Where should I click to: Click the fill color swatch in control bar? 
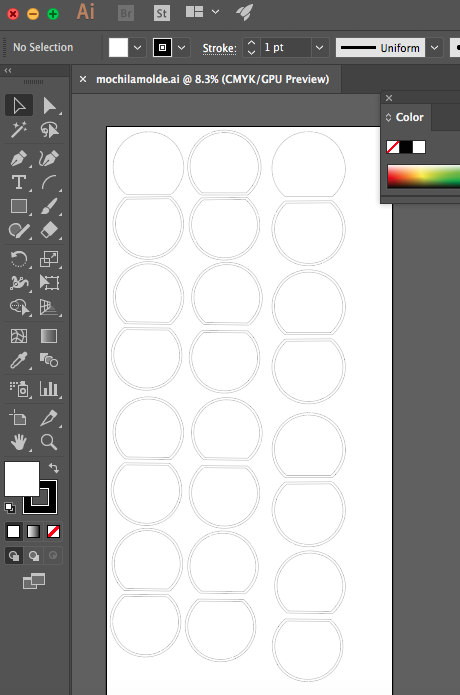tap(118, 47)
